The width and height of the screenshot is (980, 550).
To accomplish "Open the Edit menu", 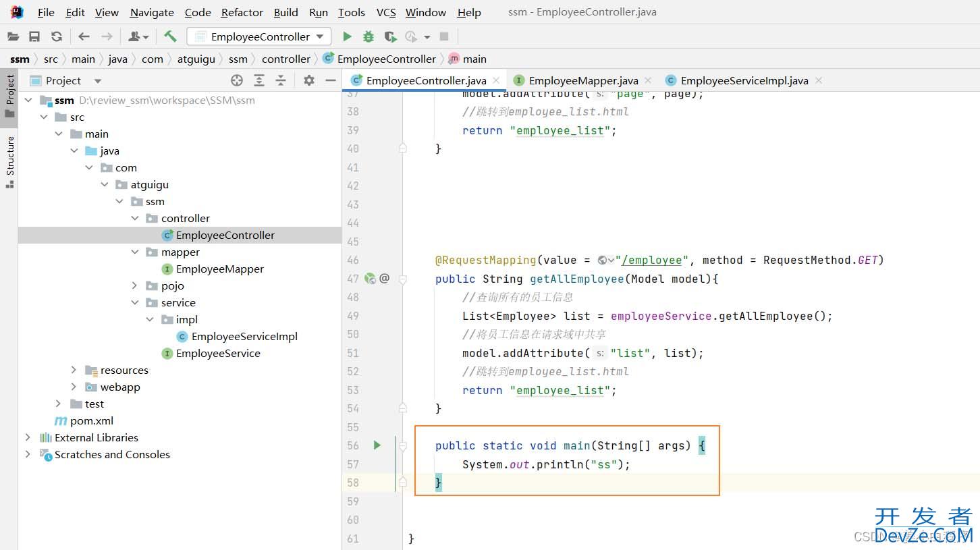I will pos(76,12).
